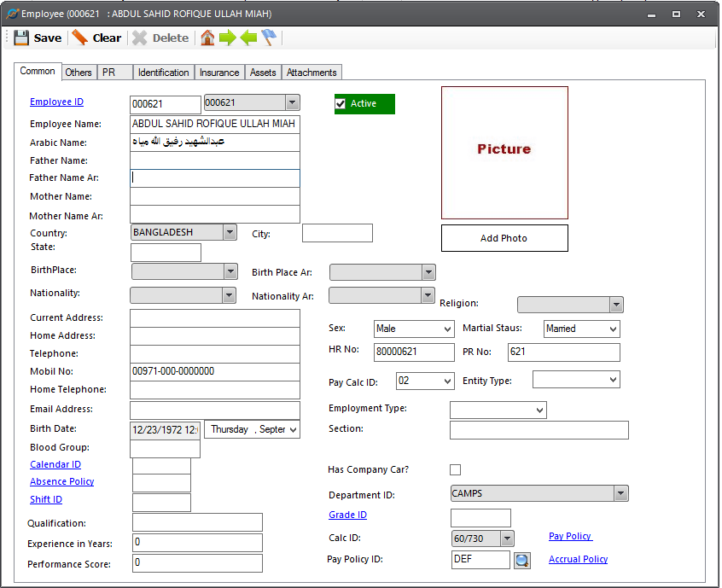Expand the Country dropdown showing BANGLADESH
The height and width of the screenshot is (588, 722).
click(229, 232)
